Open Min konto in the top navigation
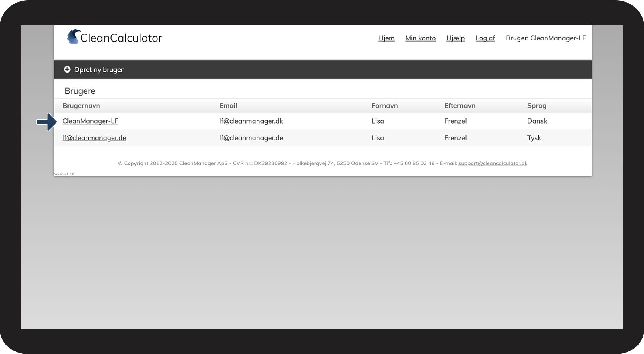644x354 pixels. [420, 38]
